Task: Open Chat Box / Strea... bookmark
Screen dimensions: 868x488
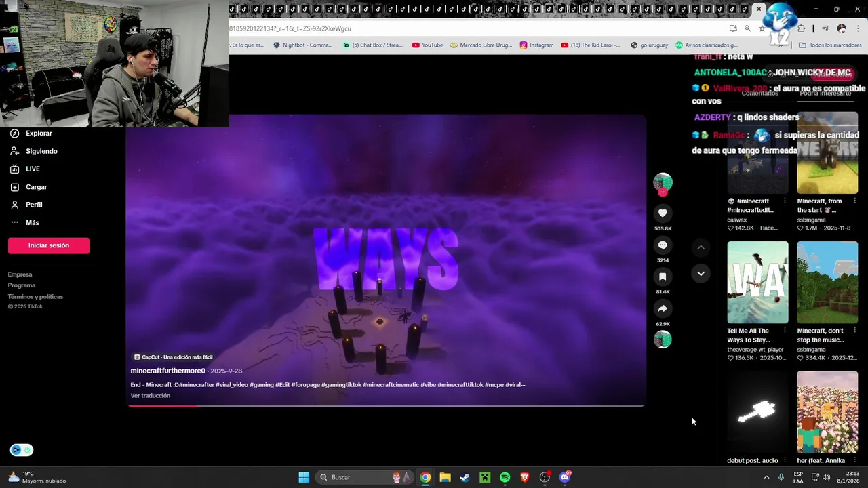Action: pos(372,45)
